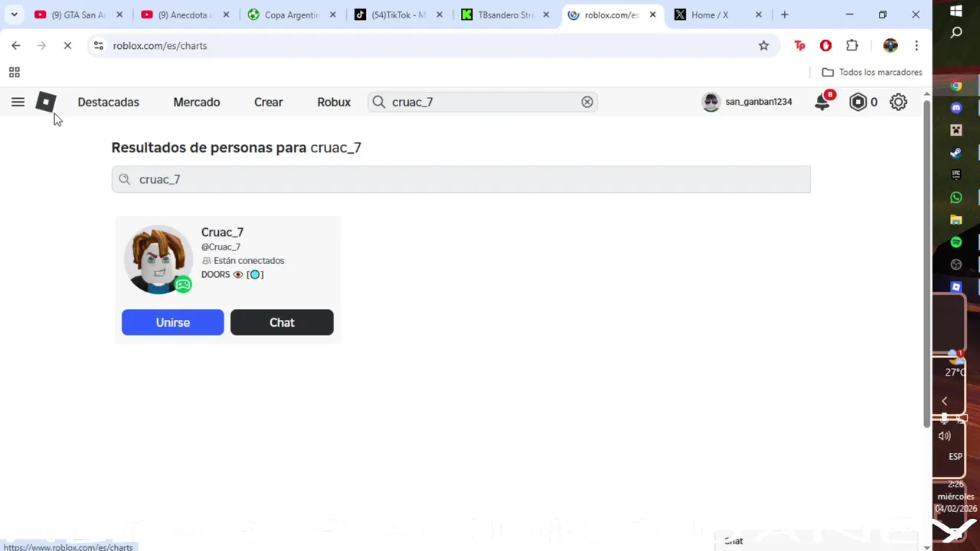
Task: Open the ESP language indicator
Action: [955, 457]
